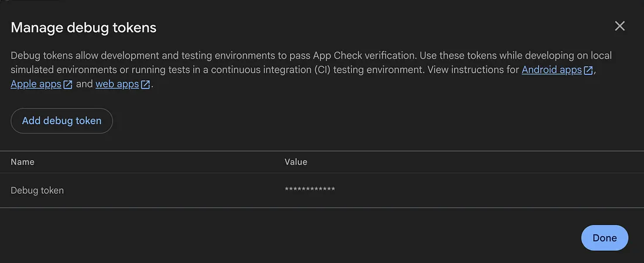This screenshot has width=644, height=263.
Task: Click the Add debug token button
Action: pos(61,121)
